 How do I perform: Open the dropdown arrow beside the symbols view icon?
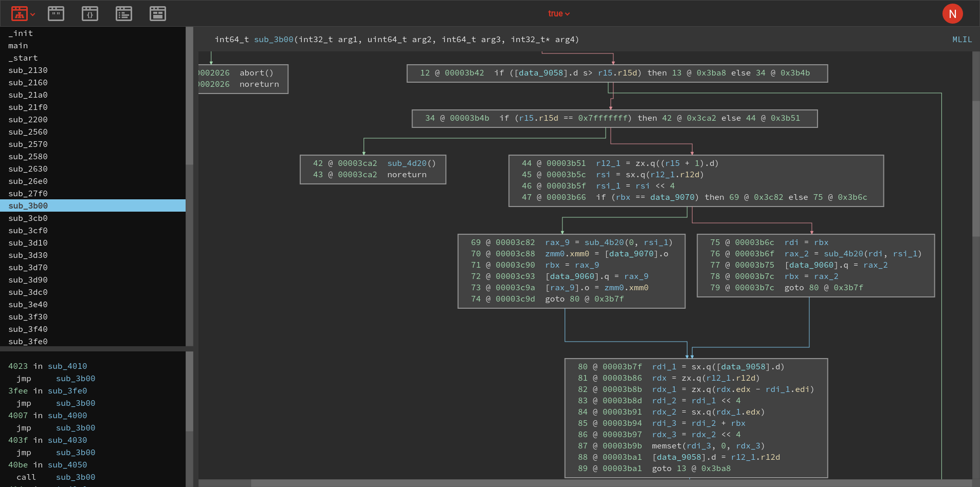[x=33, y=14]
